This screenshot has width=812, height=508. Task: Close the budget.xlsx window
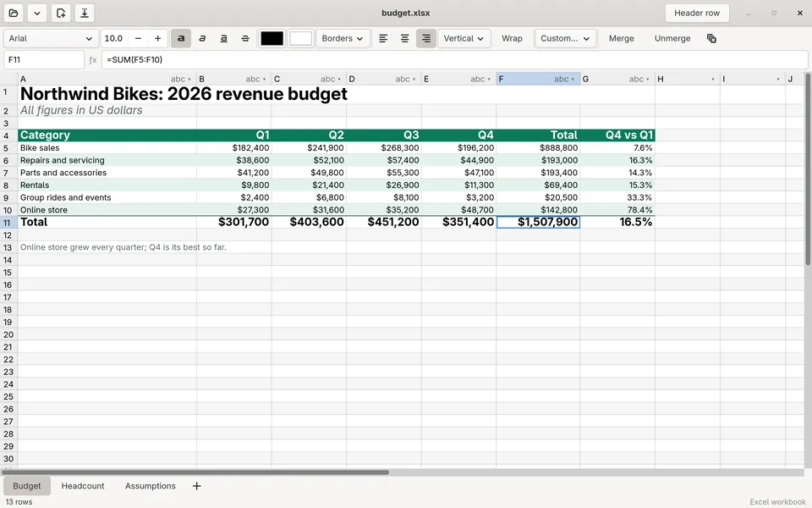(x=799, y=13)
